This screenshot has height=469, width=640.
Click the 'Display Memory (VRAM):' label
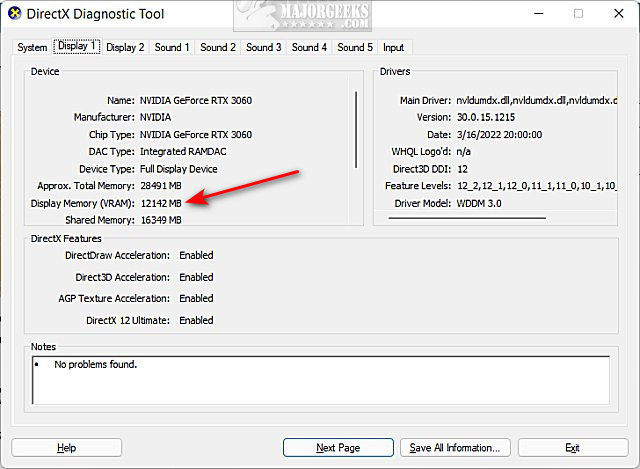pos(82,203)
